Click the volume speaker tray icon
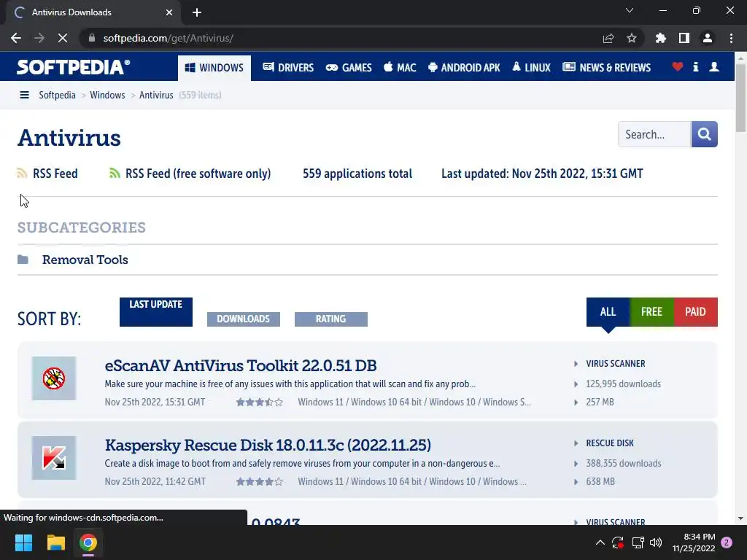The width and height of the screenshot is (747, 560). (x=656, y=542)
